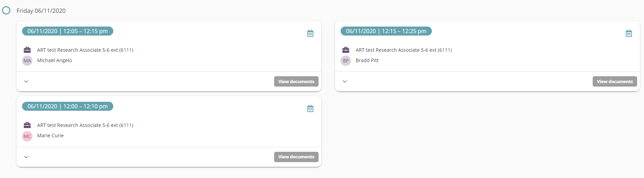View documents for Bradd Pitt
Viewport: 644px width, 178px height.
pyautogui.click(x=615, y=81)
